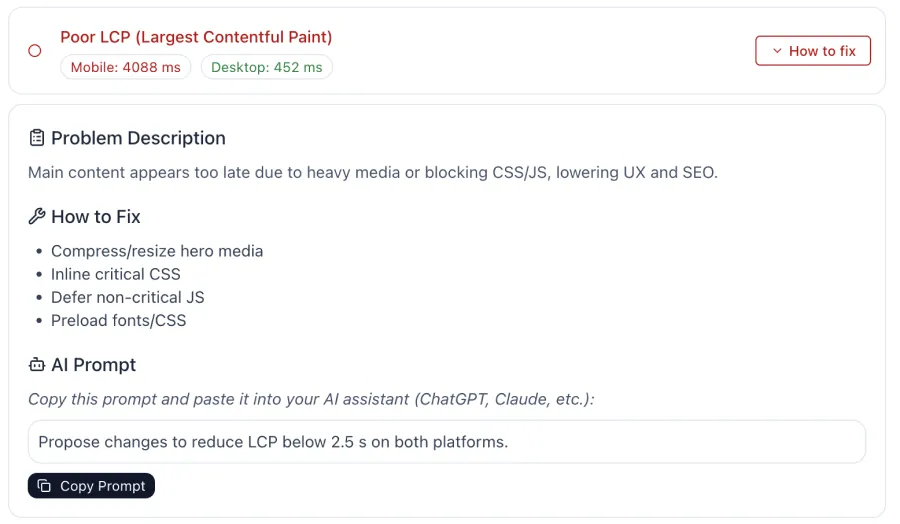The image size is (900, 524).
Task: Click the robot icon beside AI Prompt
Action: (x=37, y=365)
